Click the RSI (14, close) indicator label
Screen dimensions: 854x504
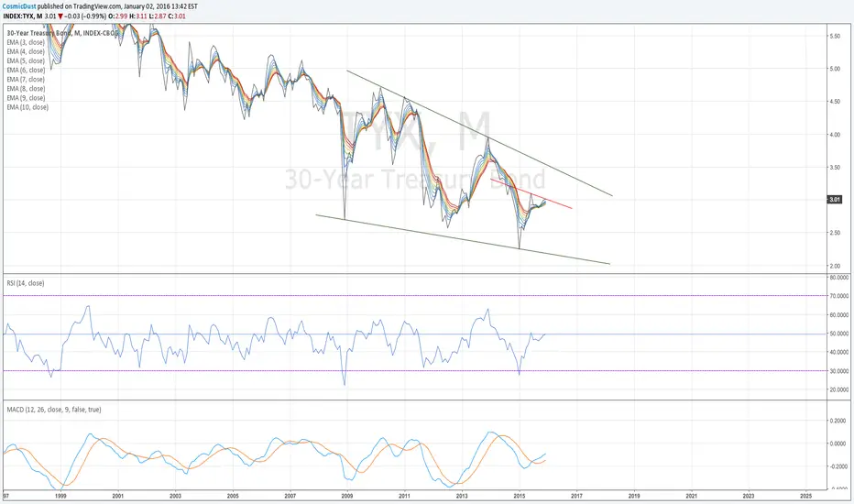coord(26,283)
